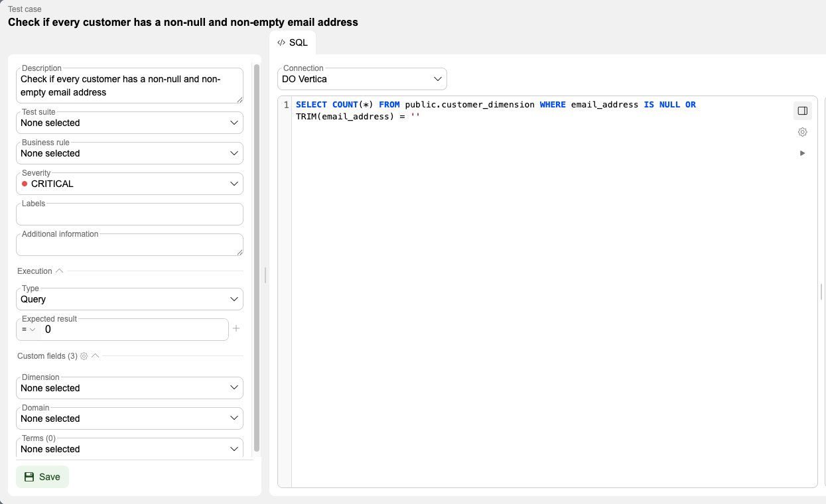Click public.customer_dimension in the query

pyautogui.click(x=469, y=105)
